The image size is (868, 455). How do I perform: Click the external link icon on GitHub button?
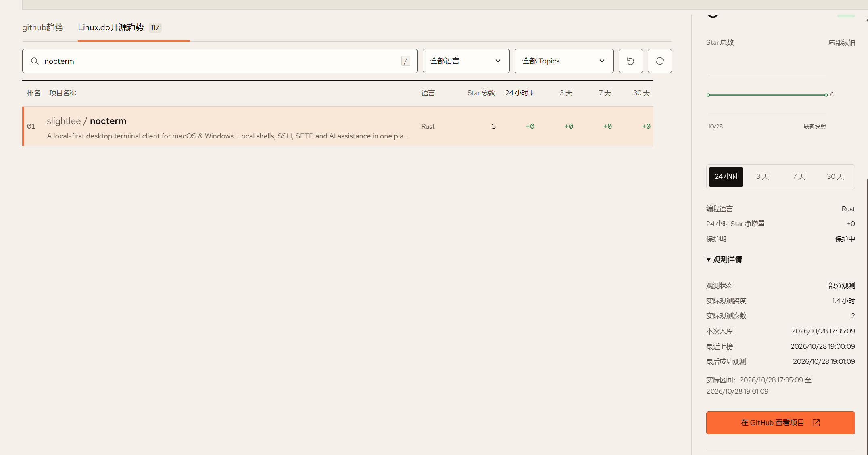(816, 423)
